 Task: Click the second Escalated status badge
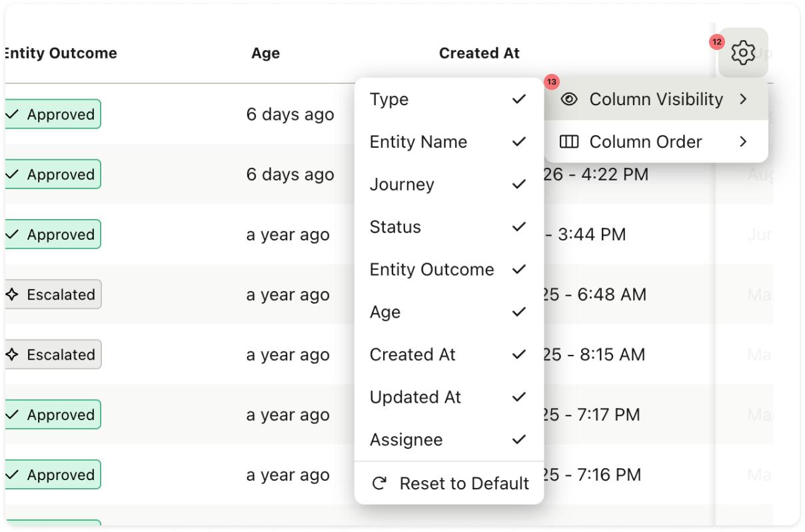53,354
